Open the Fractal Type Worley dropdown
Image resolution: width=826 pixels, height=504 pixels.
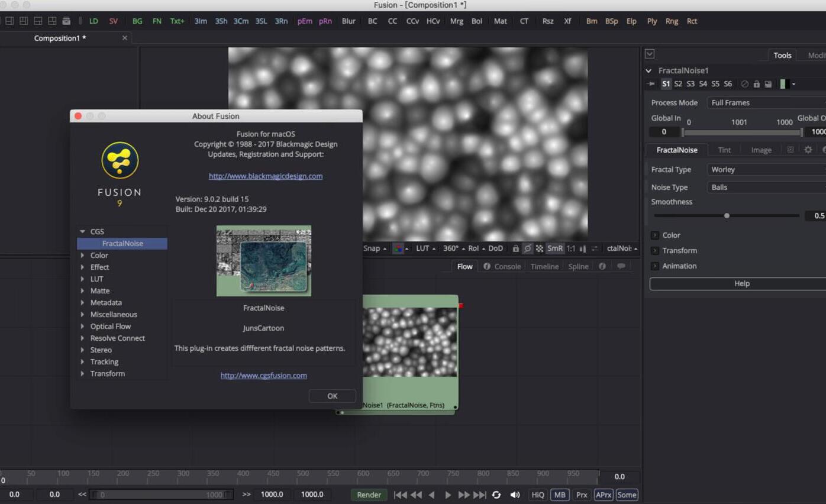766,169
